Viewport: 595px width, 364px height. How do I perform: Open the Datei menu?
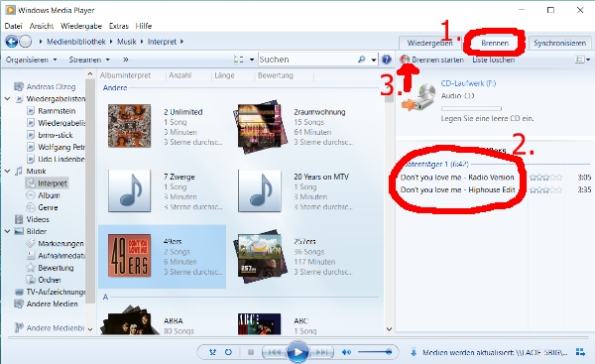13,26
